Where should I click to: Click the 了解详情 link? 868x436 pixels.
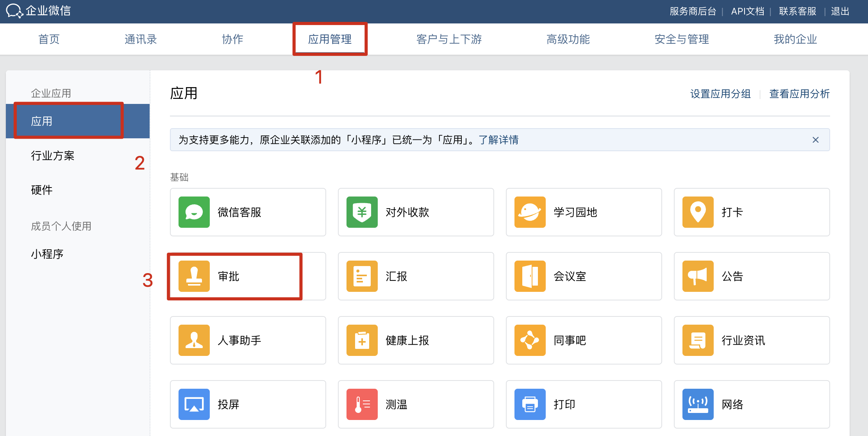pyautogui.click(x=499, y=140)
